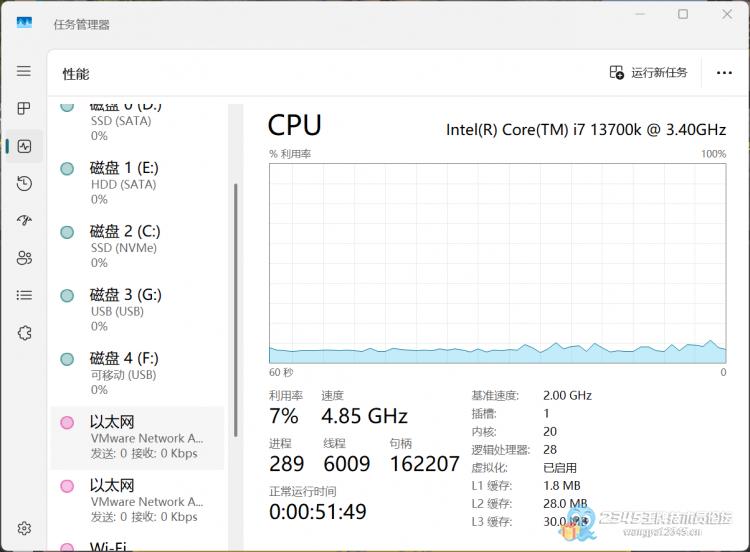
Task: Open the Processes page icon
Action: point(24,109)
